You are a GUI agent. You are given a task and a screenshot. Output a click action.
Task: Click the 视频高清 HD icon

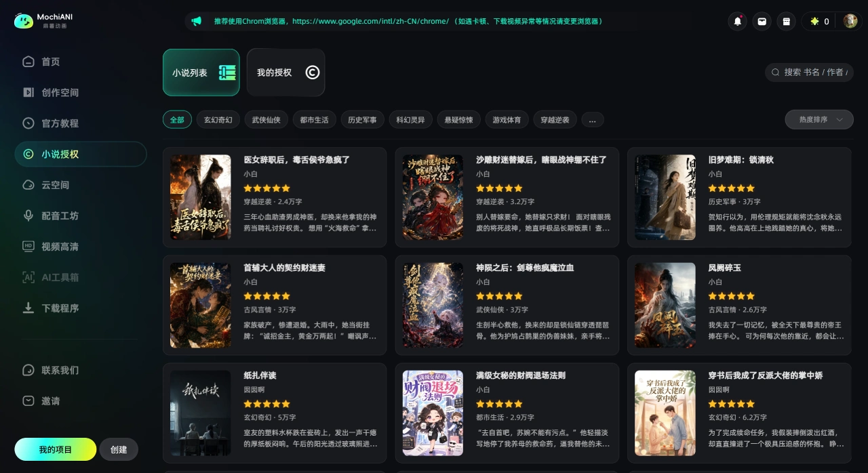tap(28, 246)
